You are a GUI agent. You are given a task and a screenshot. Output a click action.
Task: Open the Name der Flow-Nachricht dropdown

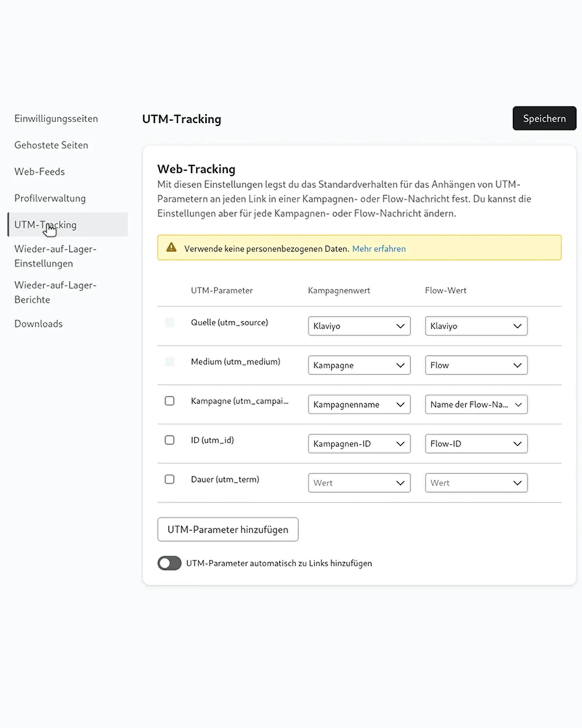(476, 404)
